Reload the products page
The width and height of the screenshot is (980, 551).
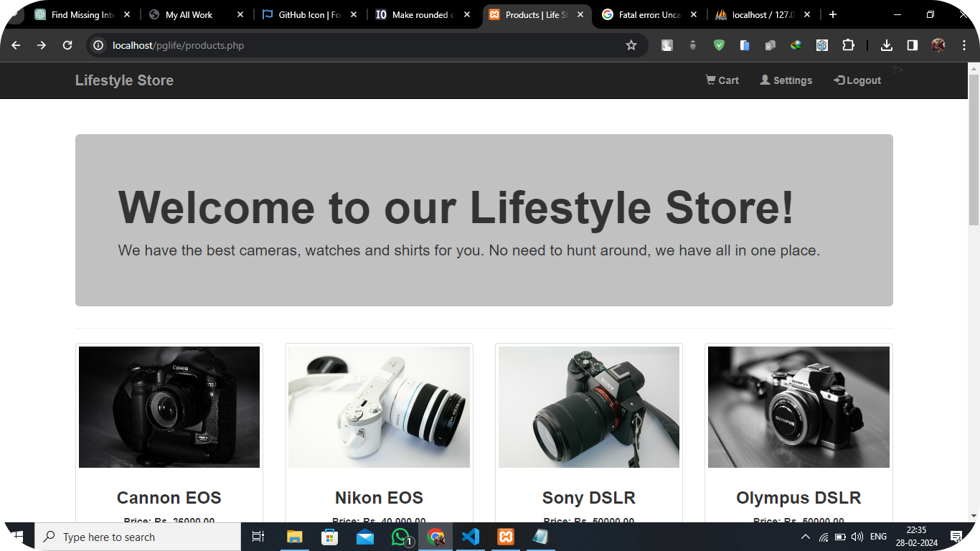coord(67,45)
